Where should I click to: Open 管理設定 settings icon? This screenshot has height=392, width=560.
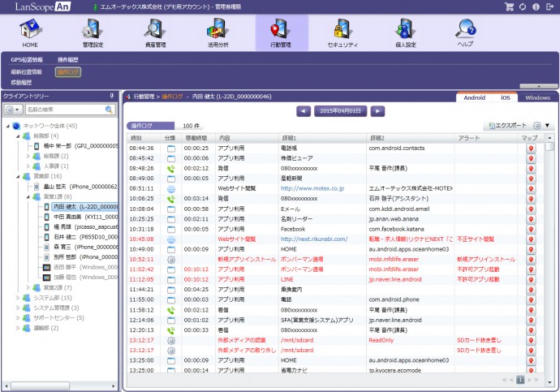pos(93,32)
